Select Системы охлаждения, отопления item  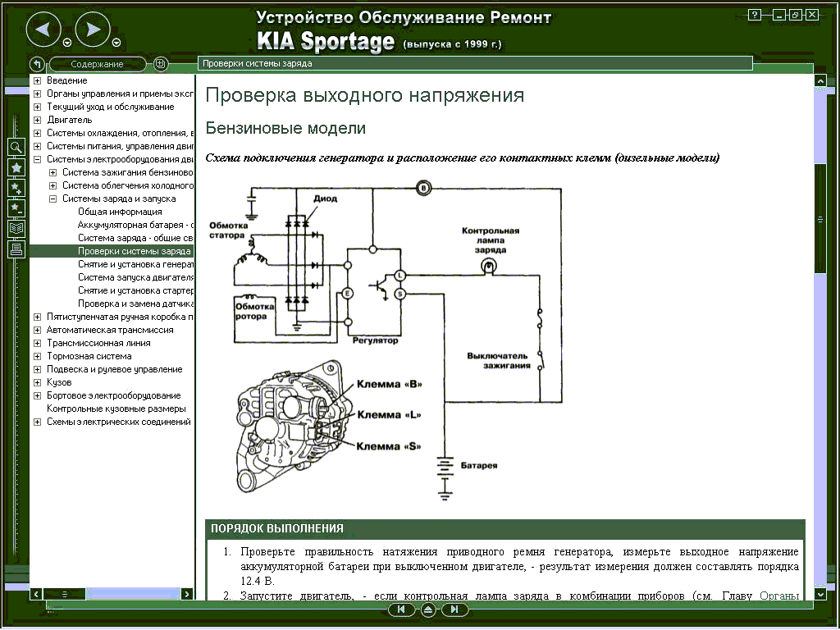(120, 133)
